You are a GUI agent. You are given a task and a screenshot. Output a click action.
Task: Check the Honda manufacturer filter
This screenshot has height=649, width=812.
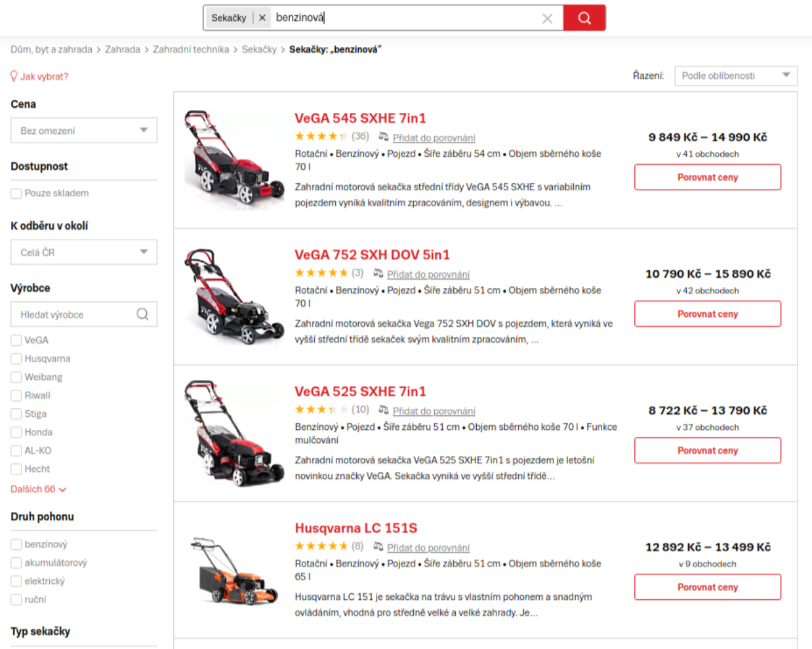(x=16, y=432)
